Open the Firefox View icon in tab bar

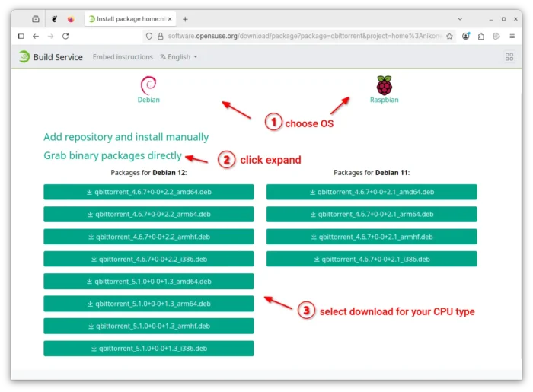click(36, 19)
